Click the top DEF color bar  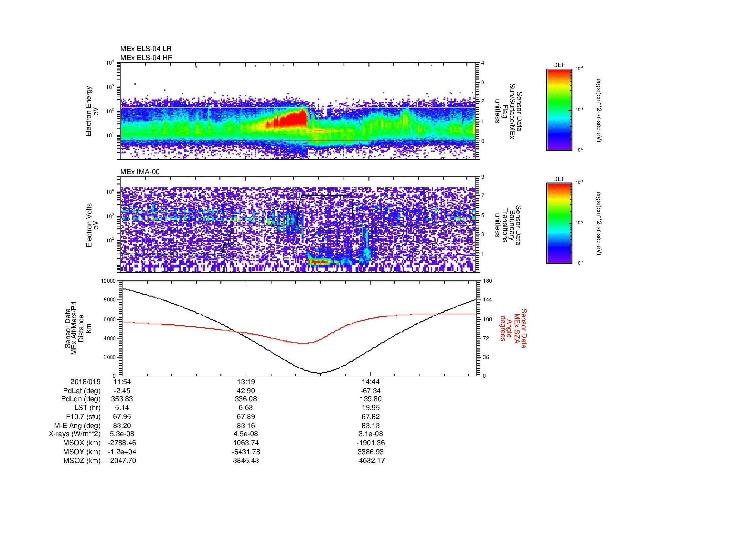tap(559, 110)
